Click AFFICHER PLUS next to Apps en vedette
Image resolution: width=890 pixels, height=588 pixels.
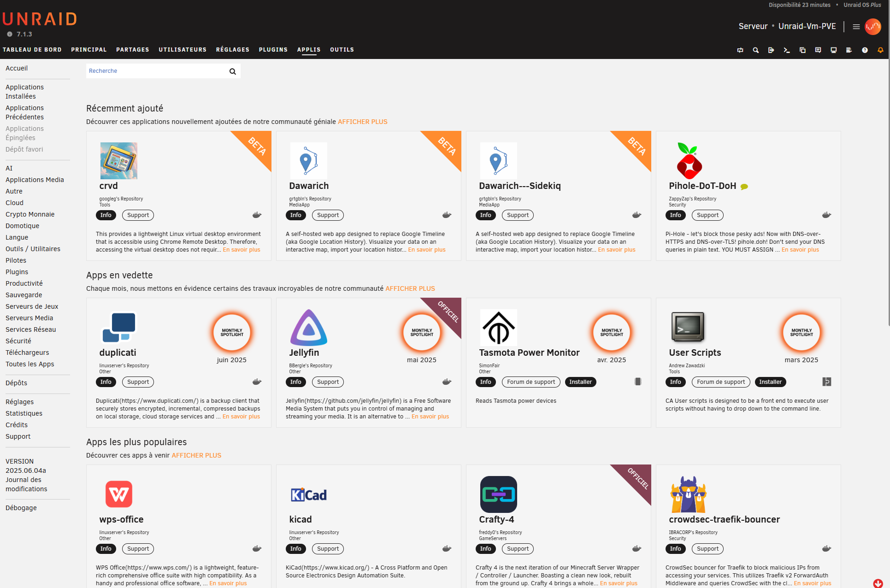[410, 288]
